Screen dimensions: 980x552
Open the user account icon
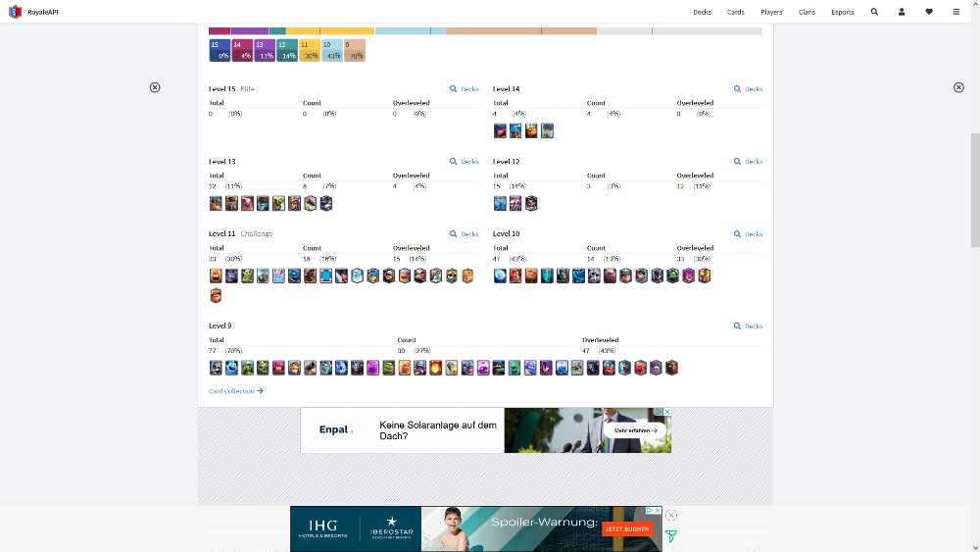click(x=902, y=12)
